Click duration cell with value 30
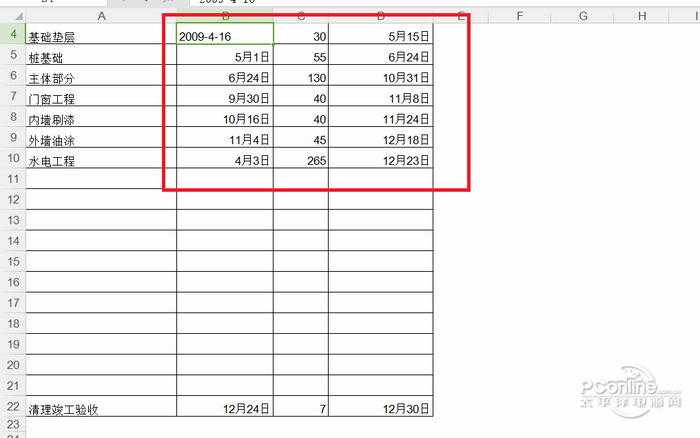 301,33
